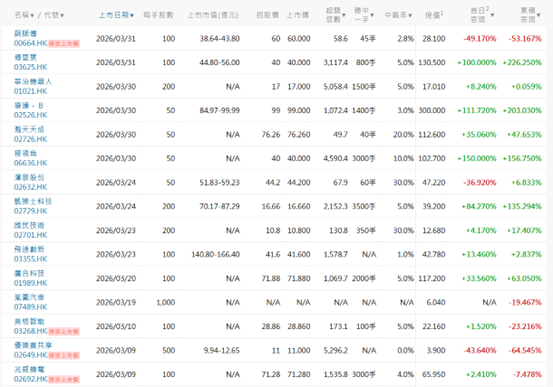
Task: Select first-day value -36.920%
Action: [480, 183]
